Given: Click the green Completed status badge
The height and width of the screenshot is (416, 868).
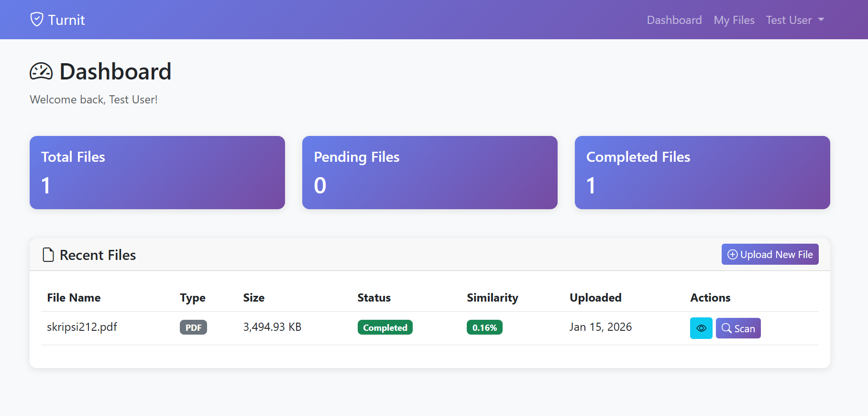Looking at the screenshot, I should coord(385,327).
